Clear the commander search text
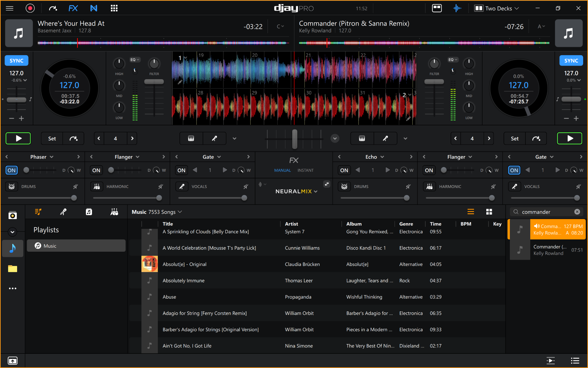588x368 pixels. [x=577, y=212]
